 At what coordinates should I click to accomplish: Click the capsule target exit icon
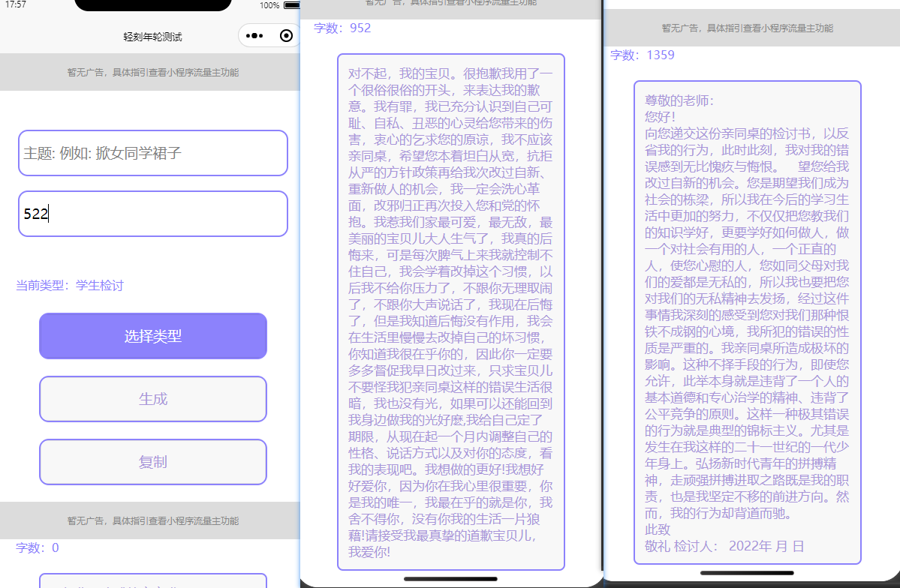(x=285, y=34)
